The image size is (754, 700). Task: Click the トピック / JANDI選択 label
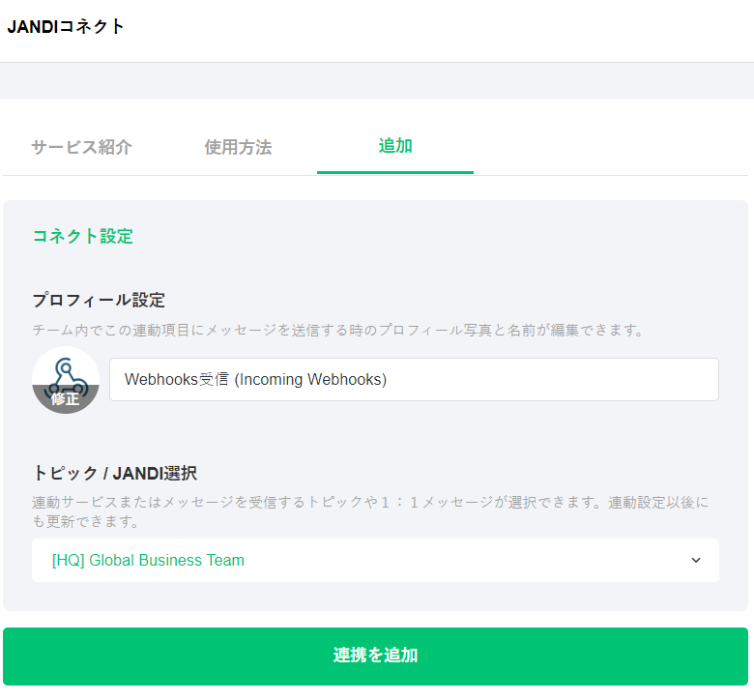[115, 474]
